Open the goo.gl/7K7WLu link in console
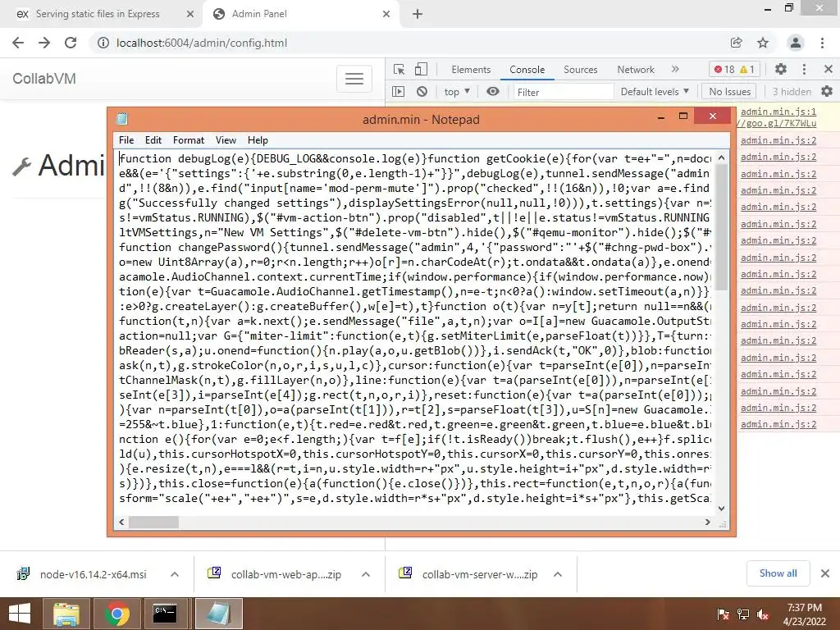 (x=778, y=123)
